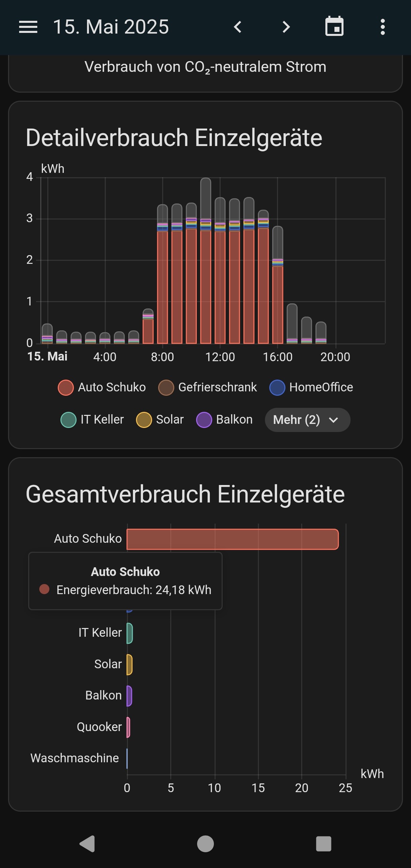Tap the Android home button
Image resolution: width=411 pixels, height=868 pixels.
(x=205, y=844)
